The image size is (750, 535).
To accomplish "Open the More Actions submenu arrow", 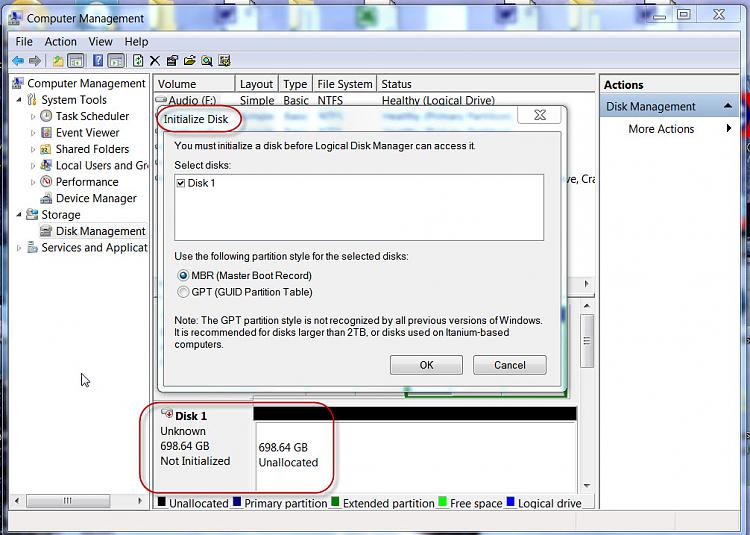I will 728,128.
